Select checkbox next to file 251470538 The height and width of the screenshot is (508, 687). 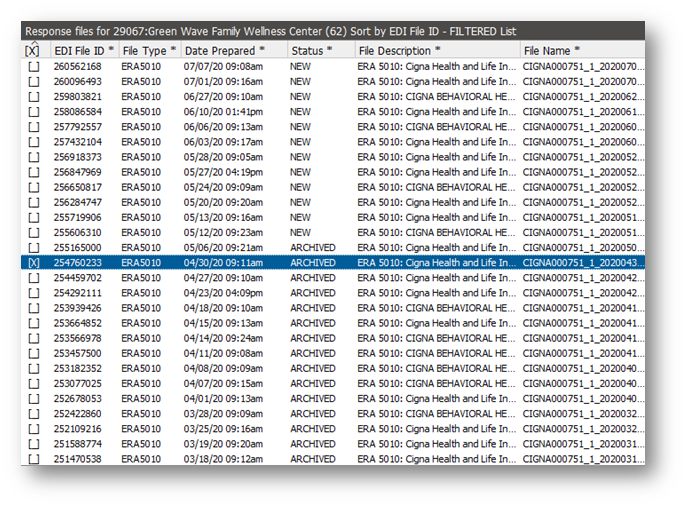click(34, 459)
